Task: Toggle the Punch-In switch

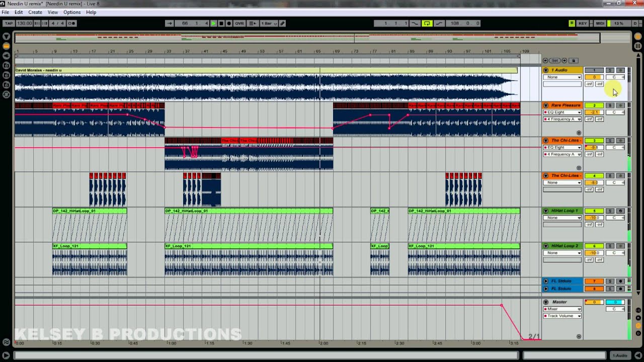Action: tap(415, 23)
